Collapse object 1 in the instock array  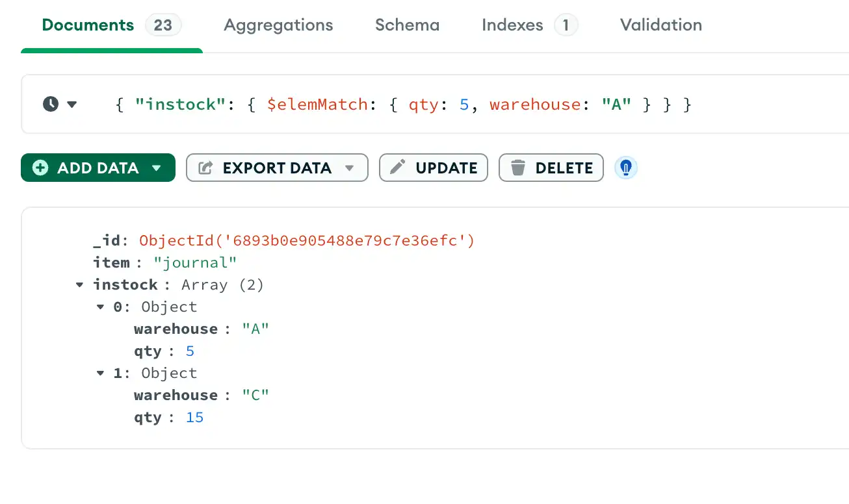pyautogui.click(x=101, y=373)
